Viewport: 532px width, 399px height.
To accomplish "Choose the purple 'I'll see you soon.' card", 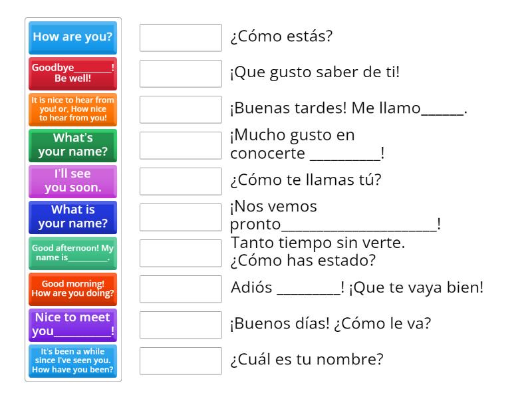I will tap(73, 182).
